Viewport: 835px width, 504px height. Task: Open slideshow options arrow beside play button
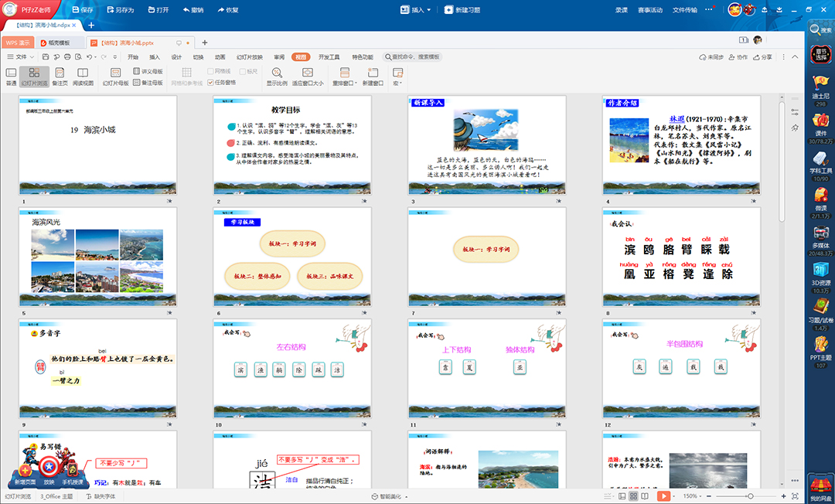point(674,496)
